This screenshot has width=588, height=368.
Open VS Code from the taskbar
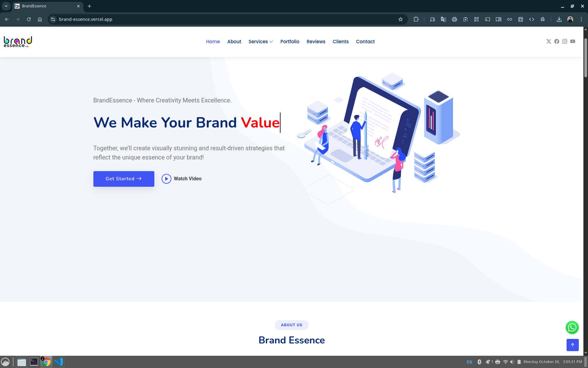58,362
